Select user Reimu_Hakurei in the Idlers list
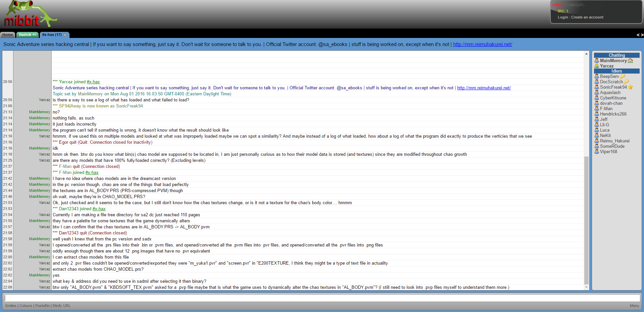The height and width of the screenshot is (312, 644). click(615, 141)
